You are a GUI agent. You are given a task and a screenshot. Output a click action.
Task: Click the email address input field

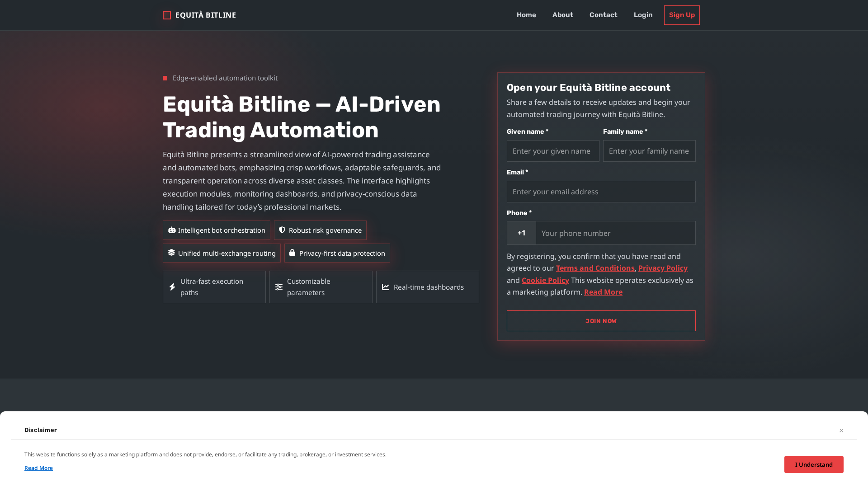(601, 192)
